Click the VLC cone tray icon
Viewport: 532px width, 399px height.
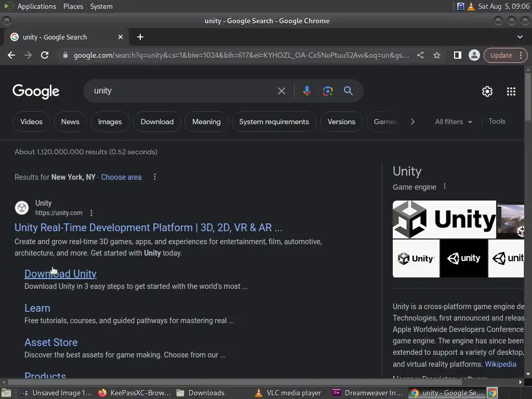[471, 6]
